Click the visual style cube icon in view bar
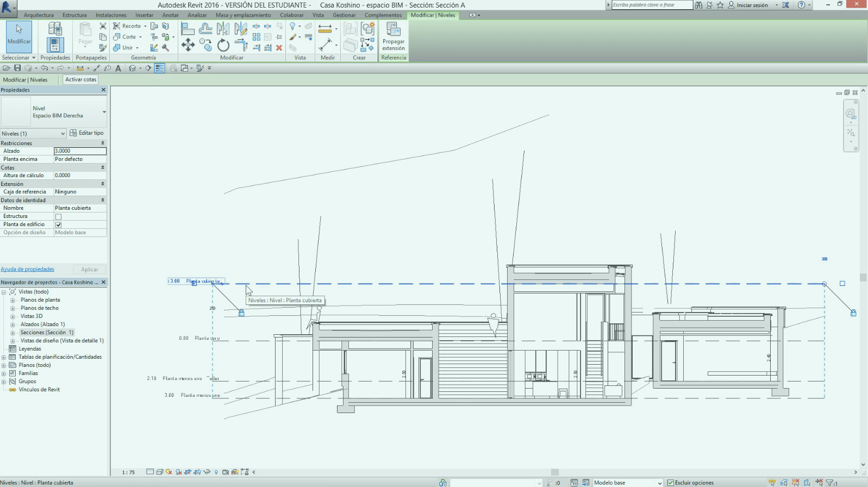Viewport: 868px width, 487px height. coord(159,472)
